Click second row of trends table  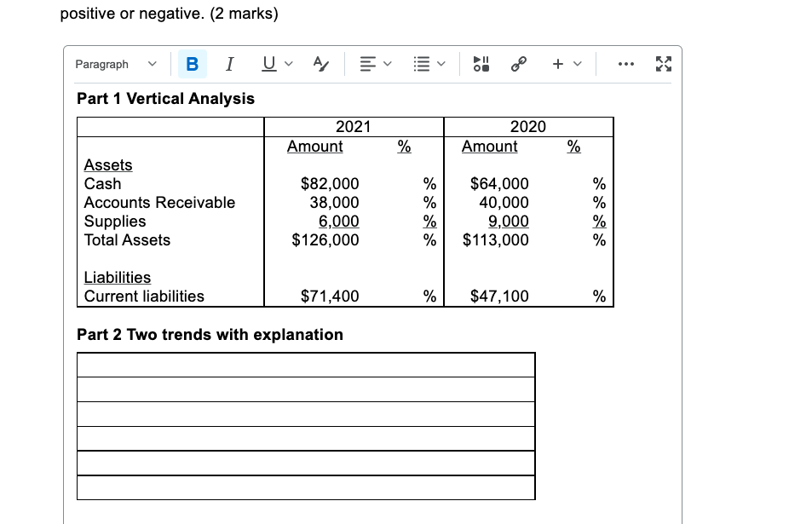[306, 389]
